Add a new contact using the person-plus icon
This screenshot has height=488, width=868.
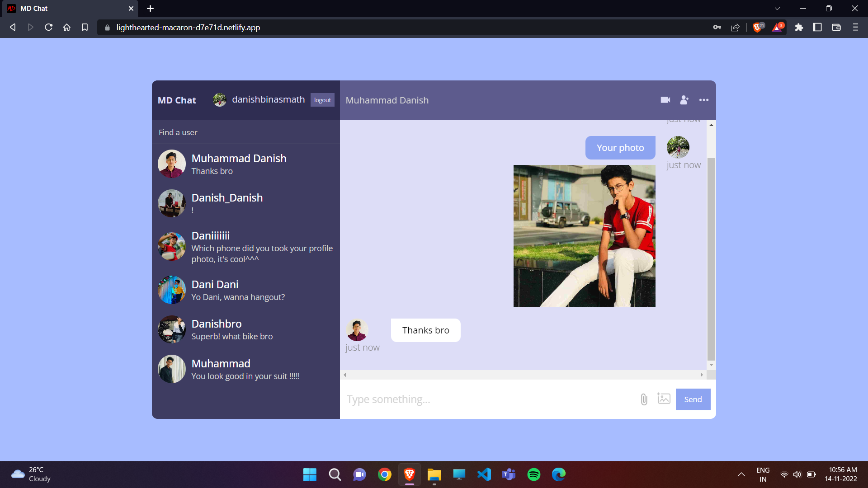(684, 100)
